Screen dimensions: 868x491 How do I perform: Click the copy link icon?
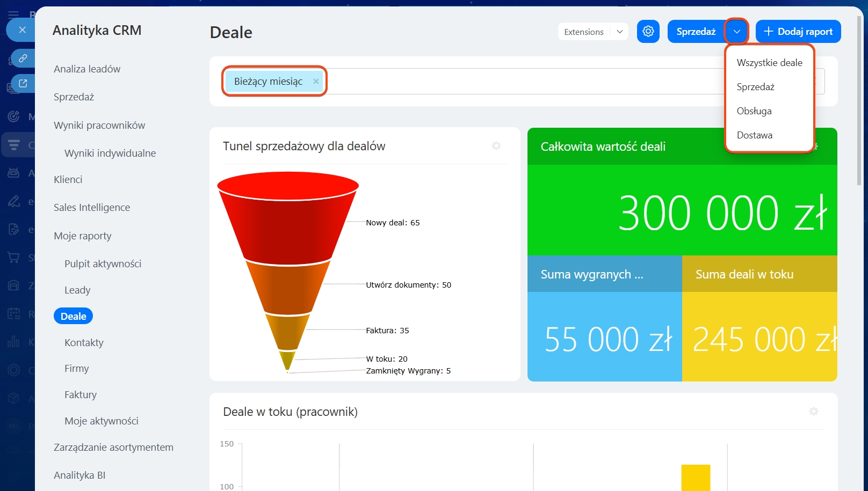23,58
